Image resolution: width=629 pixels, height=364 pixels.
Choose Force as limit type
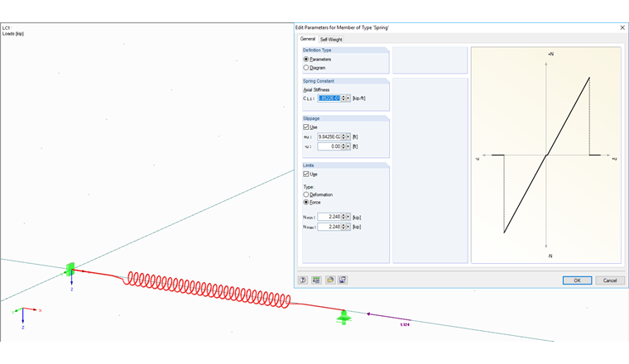click(306, 202)
